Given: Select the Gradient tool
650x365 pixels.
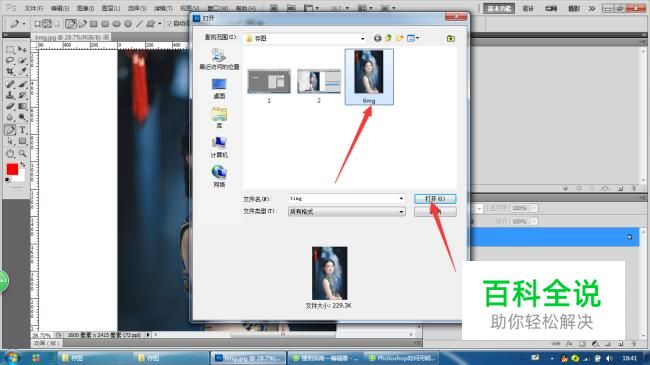Looking at the screenshot, I should (22, 106).
